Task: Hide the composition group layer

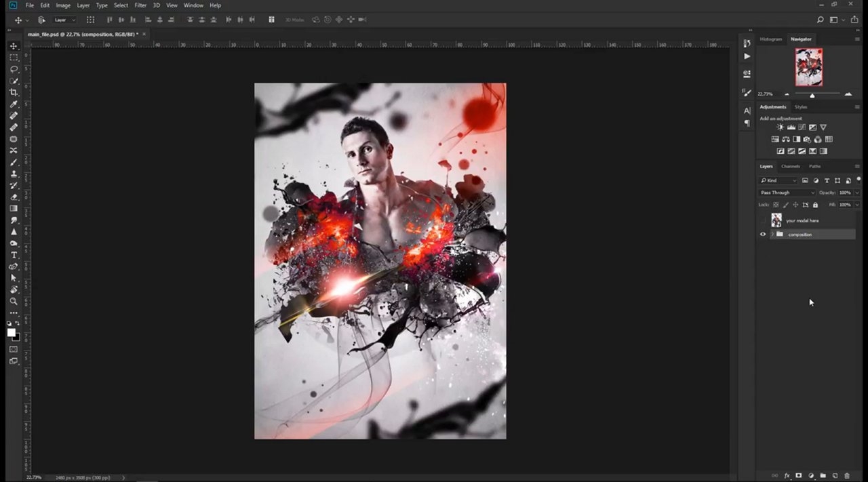Action: (x=763, y=235)
